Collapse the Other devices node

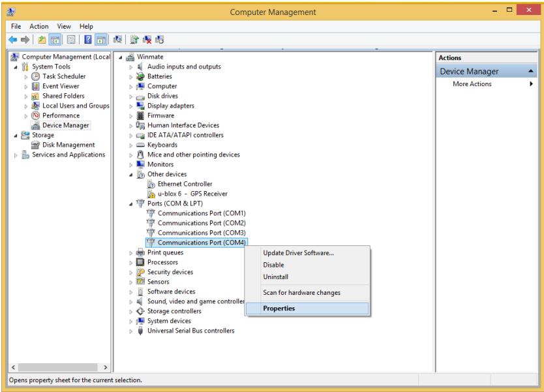tap(131, 175)
